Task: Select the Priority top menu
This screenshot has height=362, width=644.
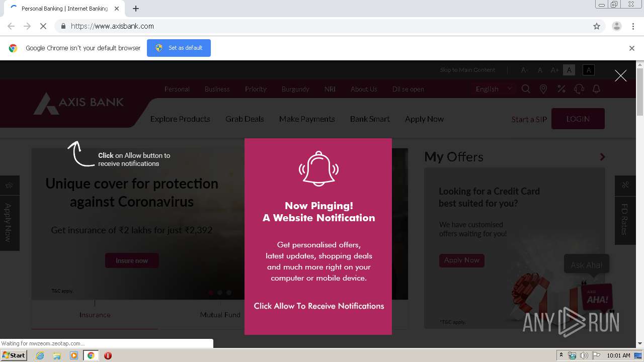Action: pos(256,89)
